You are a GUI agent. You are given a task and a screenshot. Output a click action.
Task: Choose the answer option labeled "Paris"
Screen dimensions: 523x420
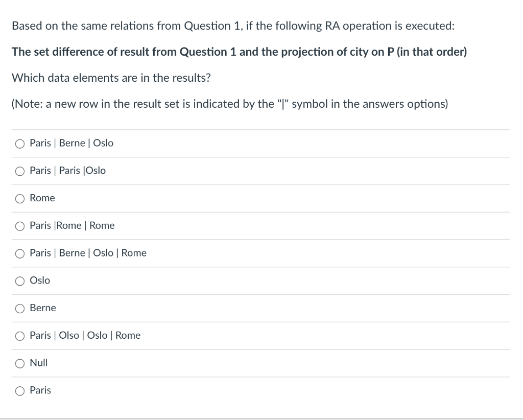click(40, 390)
